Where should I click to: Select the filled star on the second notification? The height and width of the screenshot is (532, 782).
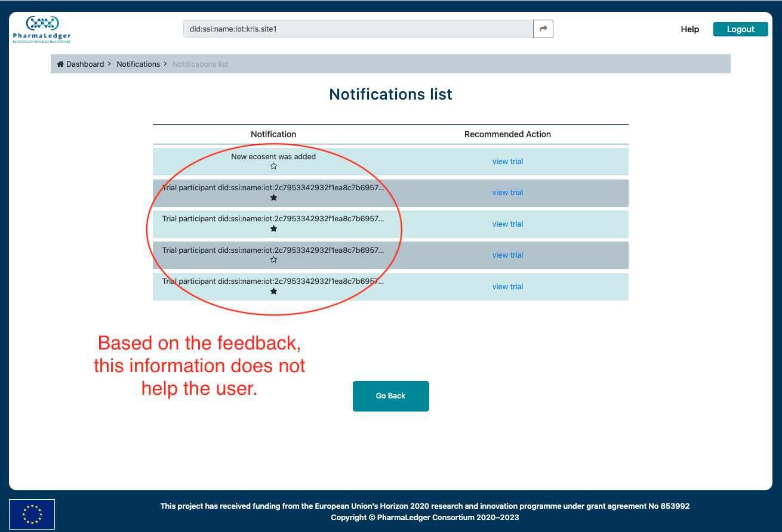[273, 197]
